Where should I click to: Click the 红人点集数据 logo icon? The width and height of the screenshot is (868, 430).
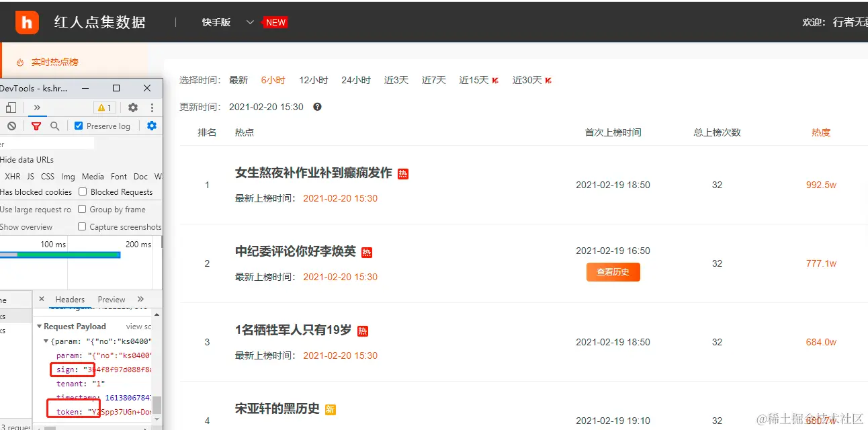tap(27, 21)
